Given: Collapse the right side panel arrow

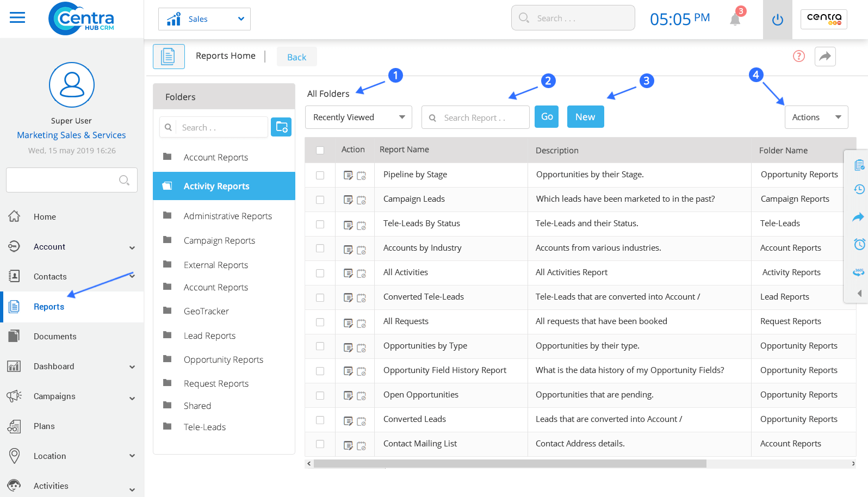Looking at the screenshot, I should (x=859, y=293).
